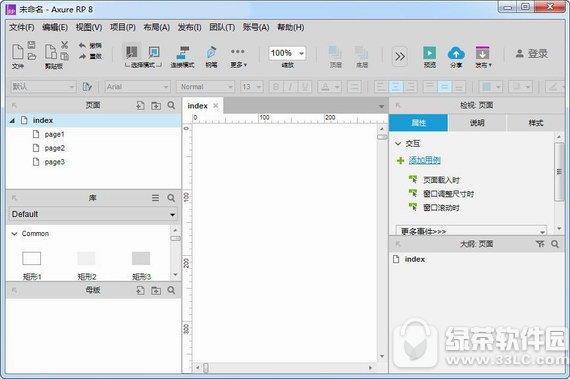Screen dimensions: 570x379
Task: Click the green Preview play icon
Action: (429, 53)
